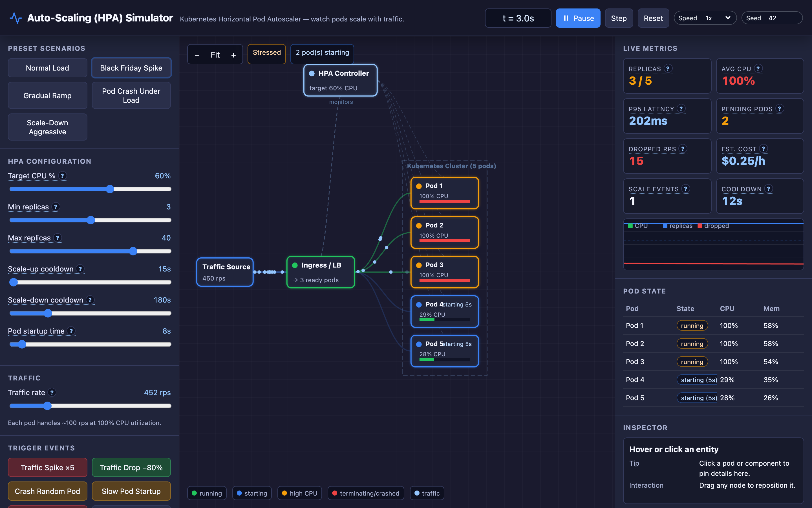Zoom out the canvas with minus button

(x=197, y=55)
